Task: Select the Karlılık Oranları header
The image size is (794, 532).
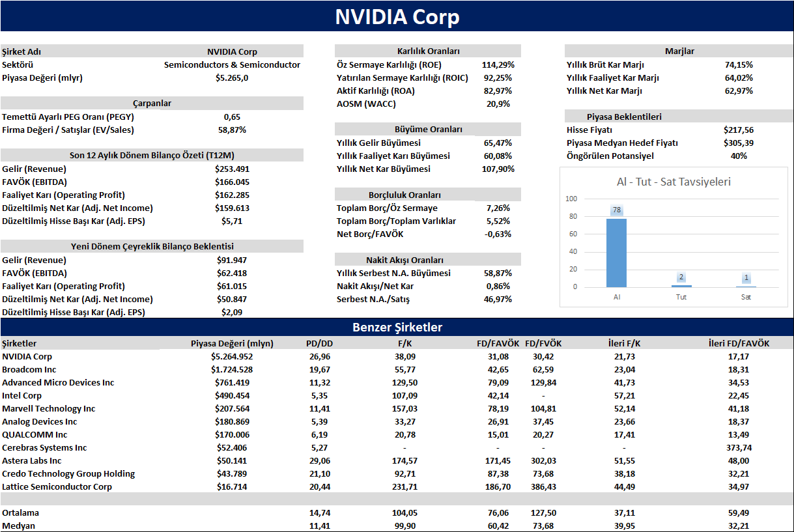Action: [x=428, y=51]
